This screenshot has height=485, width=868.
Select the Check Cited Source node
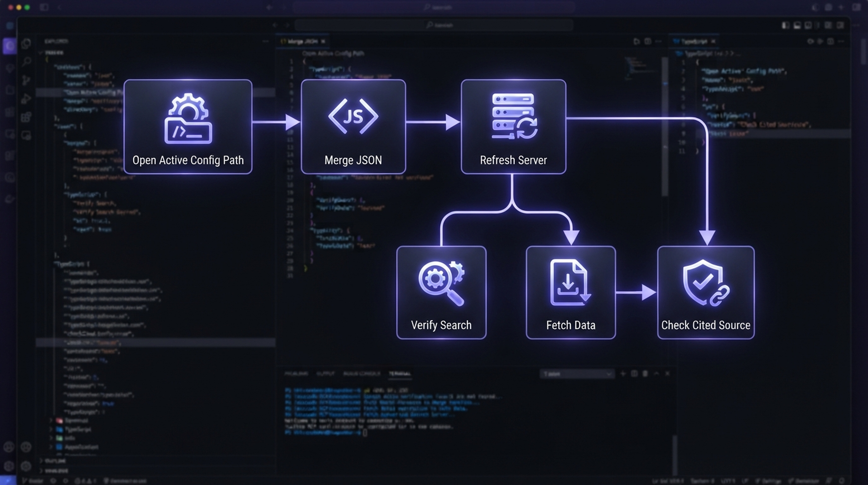705,292
